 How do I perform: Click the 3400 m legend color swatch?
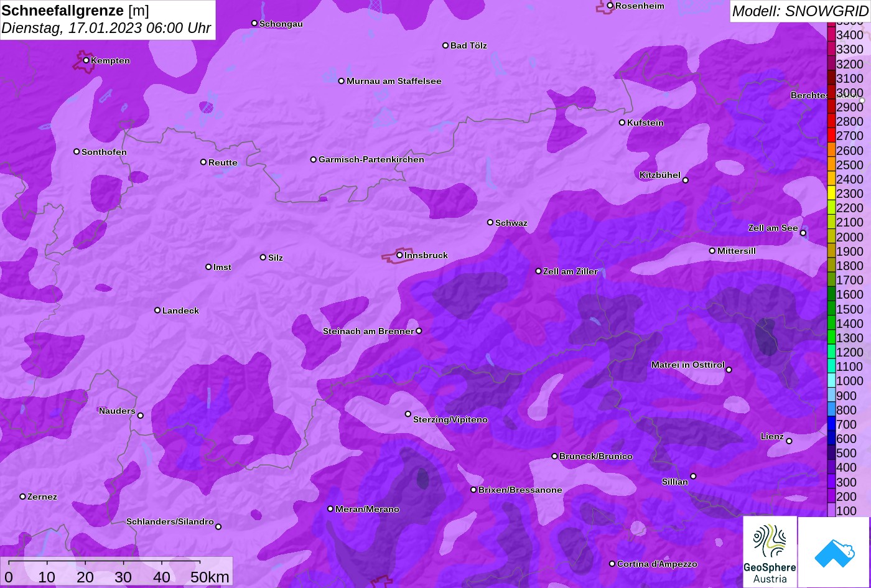tap(831, 35)
